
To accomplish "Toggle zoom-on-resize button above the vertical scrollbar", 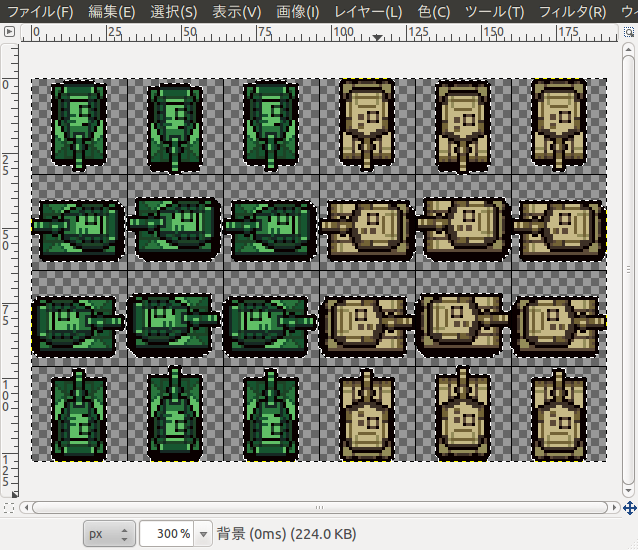I will click(629, 32).
